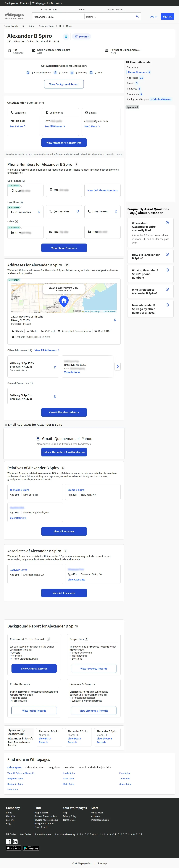Open the App Store download badge
179x868 pixels.
[x=13, y=848]
